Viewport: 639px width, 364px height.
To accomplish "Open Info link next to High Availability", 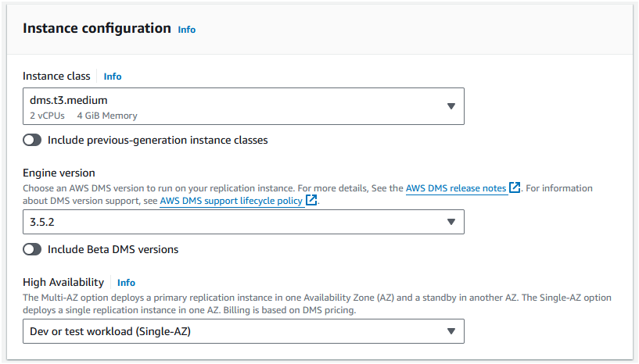I will pyautogui.click(x=127, y=283).
